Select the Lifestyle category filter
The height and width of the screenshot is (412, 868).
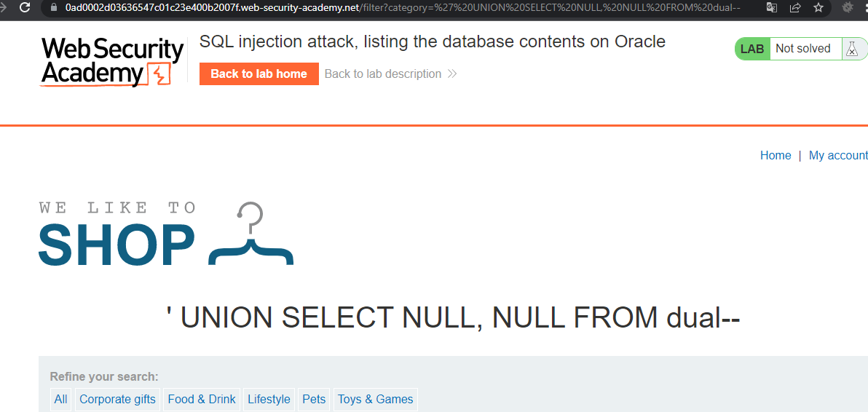tap(269, 399)
